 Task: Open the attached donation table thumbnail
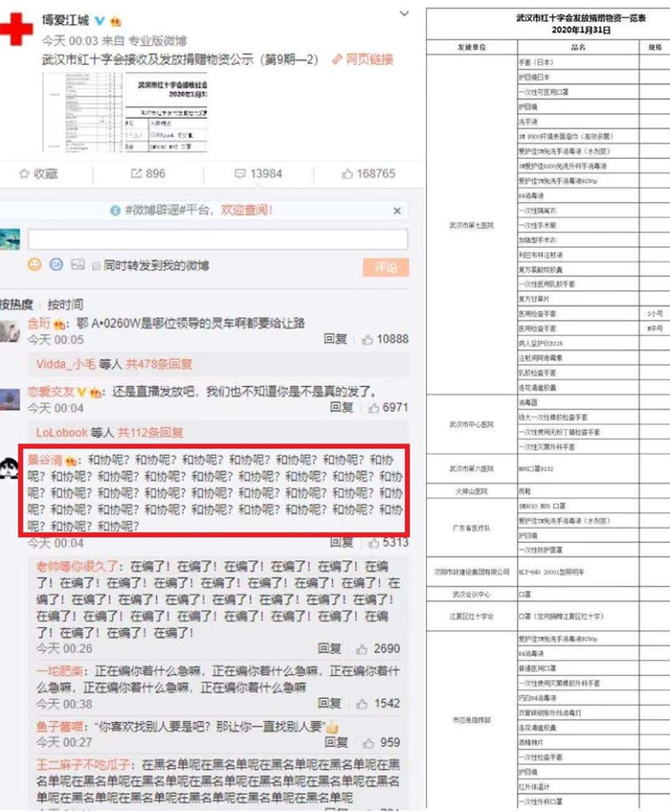[x=124, y=112]
